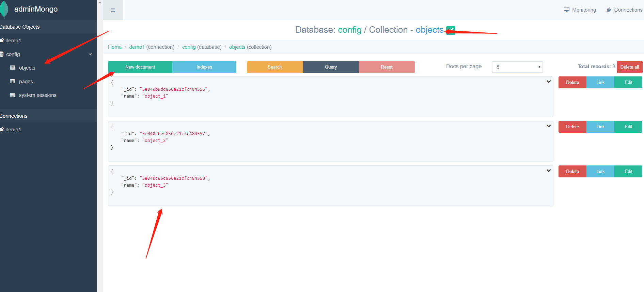Click the Connections plug icon in header
Screen dimensions: 644x292
coord(609,10)
